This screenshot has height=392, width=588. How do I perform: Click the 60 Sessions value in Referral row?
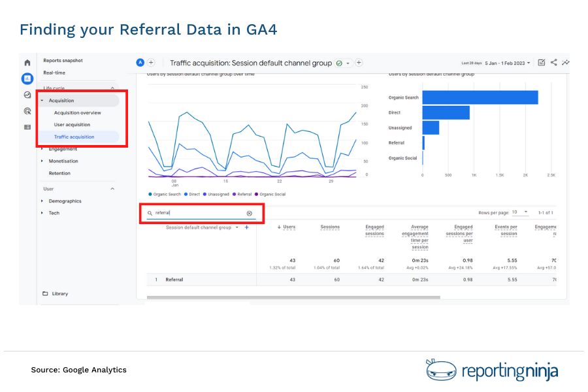click(336, 280)
